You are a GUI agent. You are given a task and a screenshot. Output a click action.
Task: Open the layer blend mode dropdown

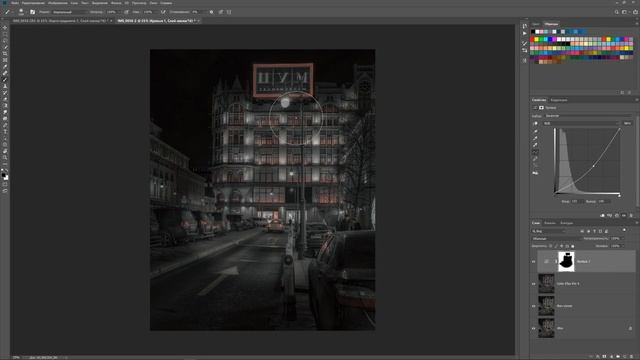click(556, 238)
